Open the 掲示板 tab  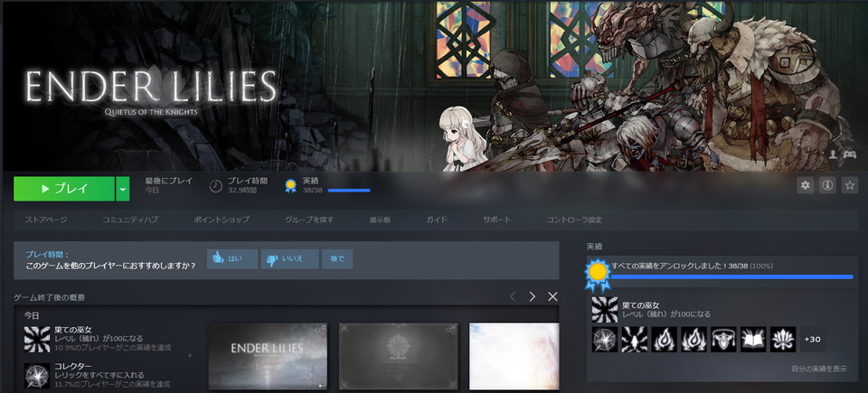(x=381, y=220)
